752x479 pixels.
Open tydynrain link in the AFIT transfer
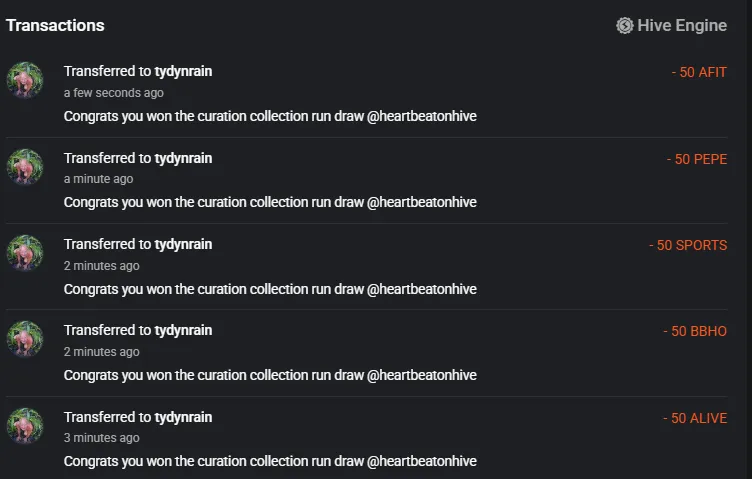pyautogui.click(x=183, y=71)
